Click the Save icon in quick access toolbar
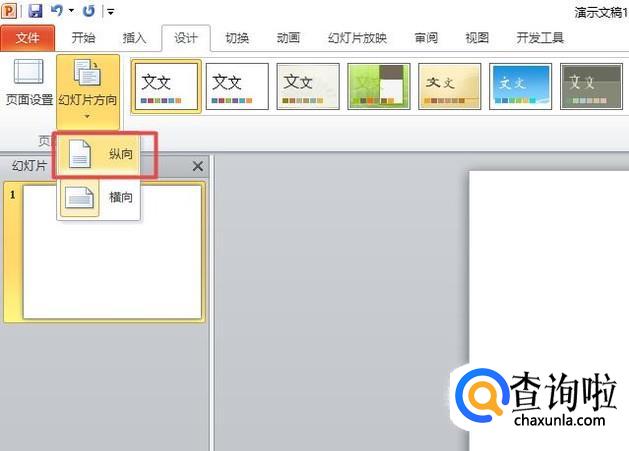 click(x=36, y=11)
